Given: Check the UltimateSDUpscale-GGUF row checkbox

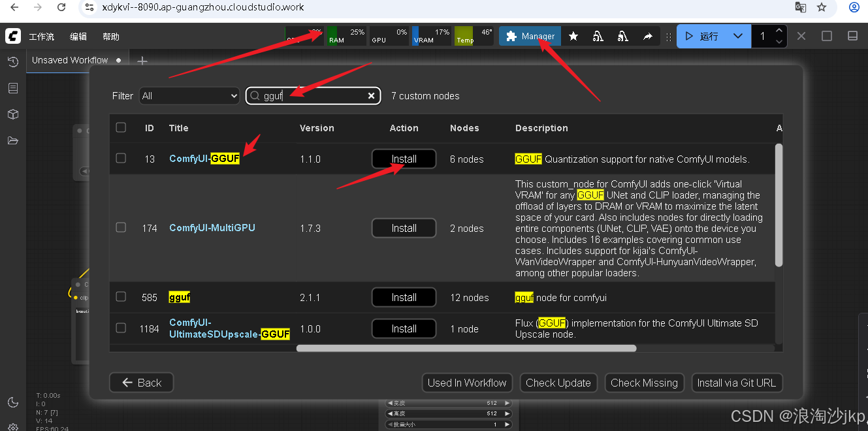Looking at the screenshot, I should click(x=121, y=328).
